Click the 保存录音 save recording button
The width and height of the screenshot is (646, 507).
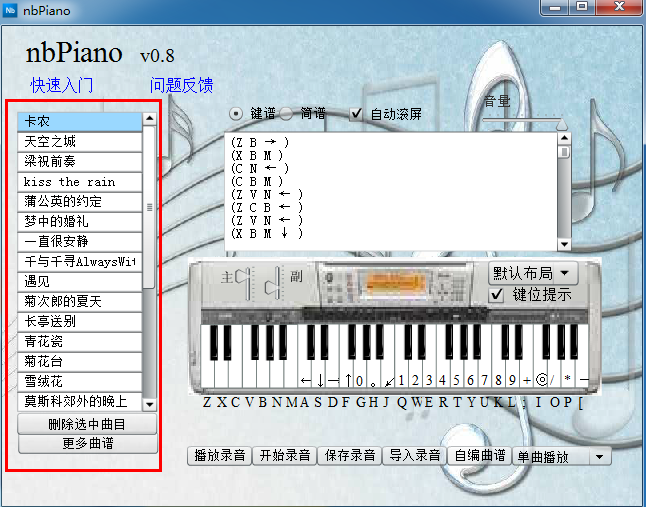click(350, 456)
